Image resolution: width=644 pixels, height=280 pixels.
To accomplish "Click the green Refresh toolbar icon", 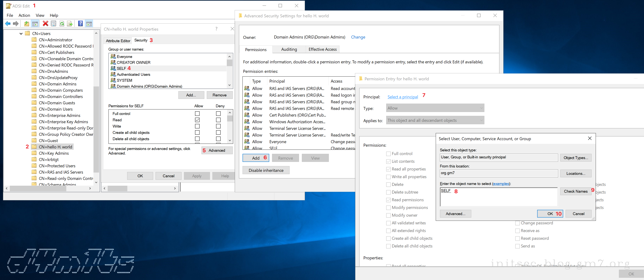I will tap(62, 24).
